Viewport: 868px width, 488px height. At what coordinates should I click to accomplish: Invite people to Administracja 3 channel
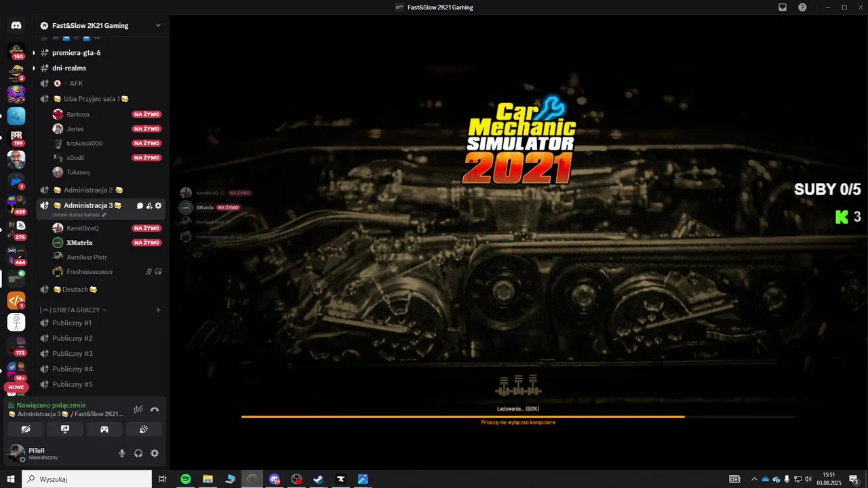tap(149, 205)
